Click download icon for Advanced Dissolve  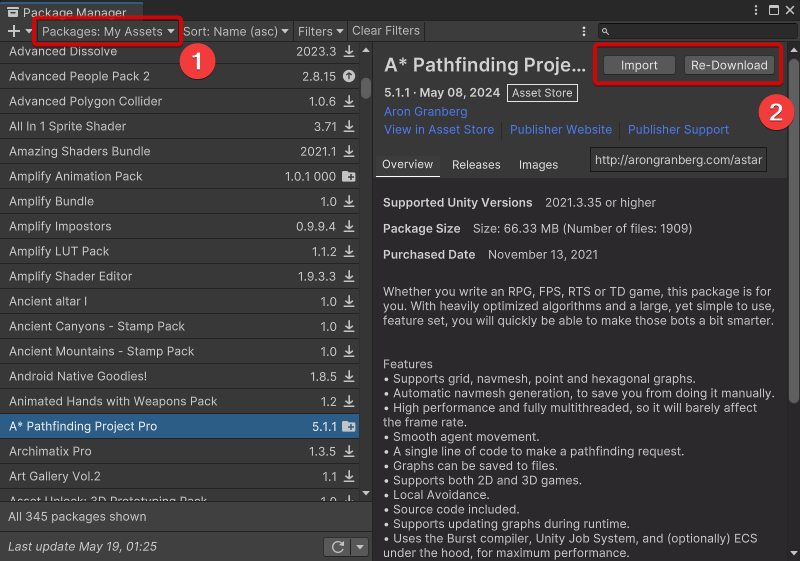349,51
